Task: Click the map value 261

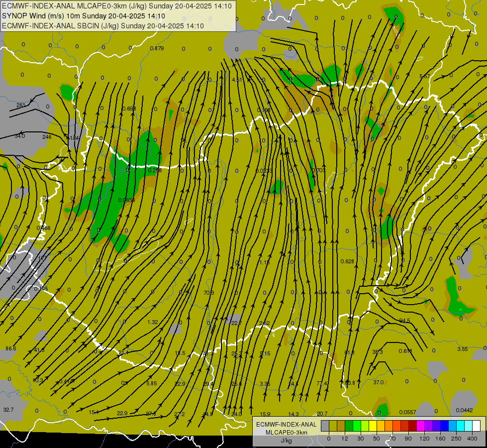Action: pyautogui.click(x=21, y=105)
